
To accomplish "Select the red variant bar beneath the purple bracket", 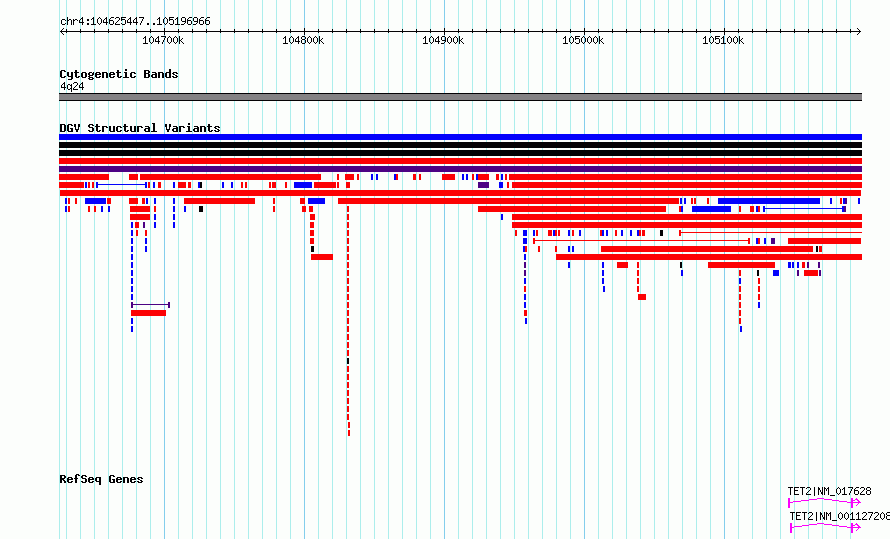I will [149, 313].
